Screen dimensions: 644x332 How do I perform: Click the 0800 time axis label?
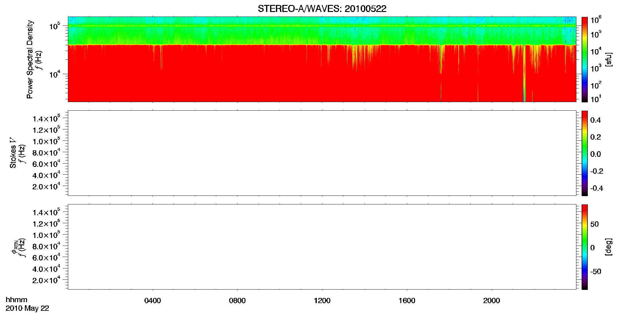(238, 301)
